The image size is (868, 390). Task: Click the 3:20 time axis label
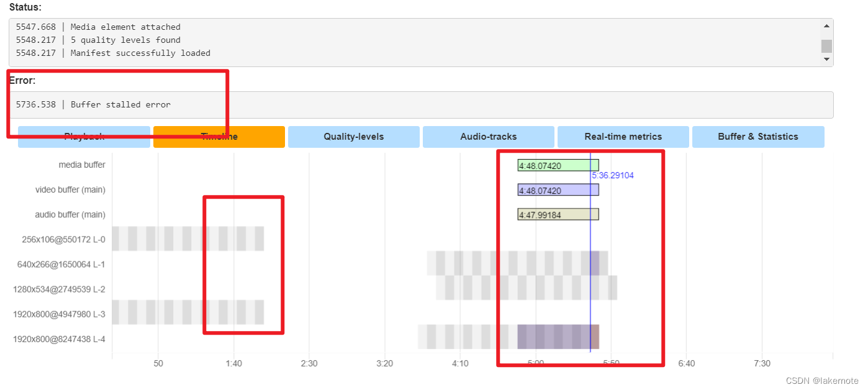[x=385, y=363]
